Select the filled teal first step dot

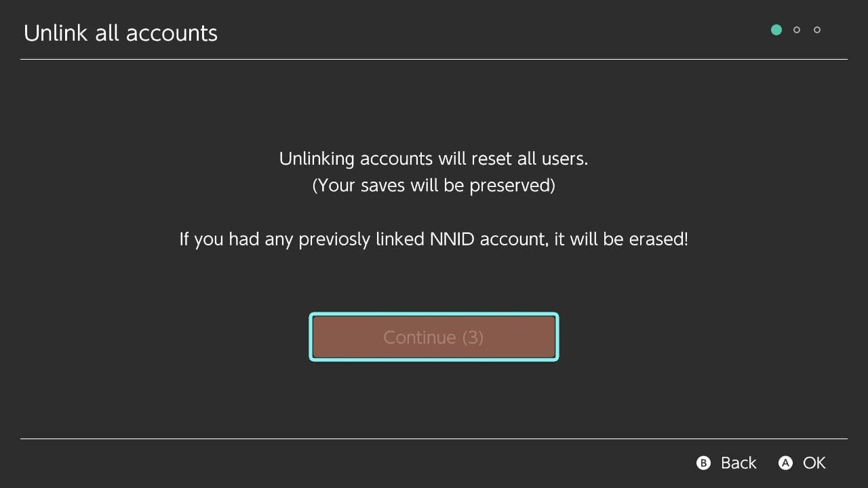click(x=776, y=30)
